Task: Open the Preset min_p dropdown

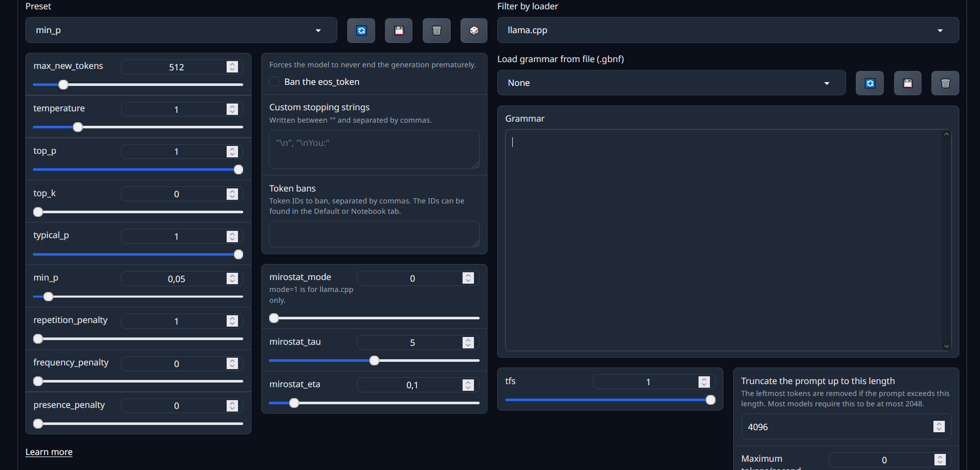Action: [x=181, y=30]
